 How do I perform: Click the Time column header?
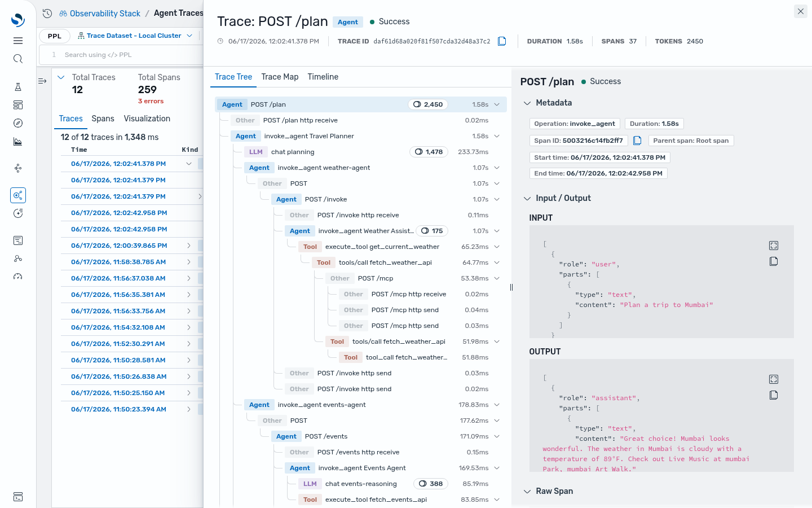click(79, 150)
